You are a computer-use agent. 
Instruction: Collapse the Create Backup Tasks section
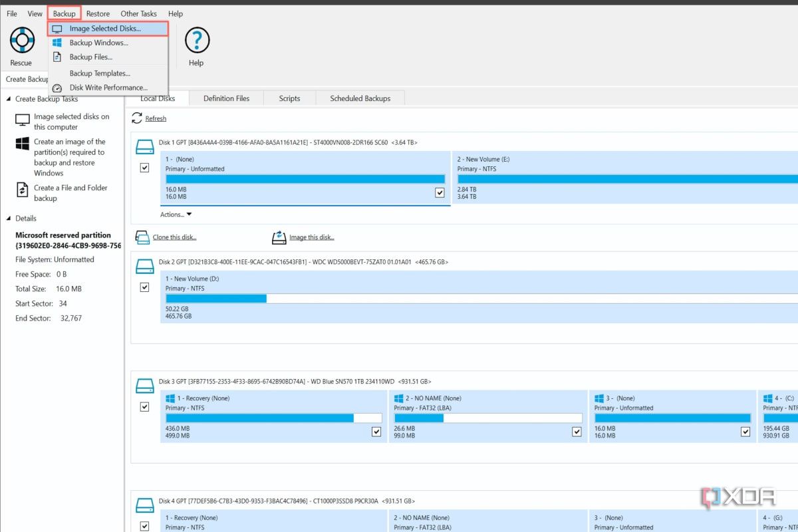click(x=9, y=99)
